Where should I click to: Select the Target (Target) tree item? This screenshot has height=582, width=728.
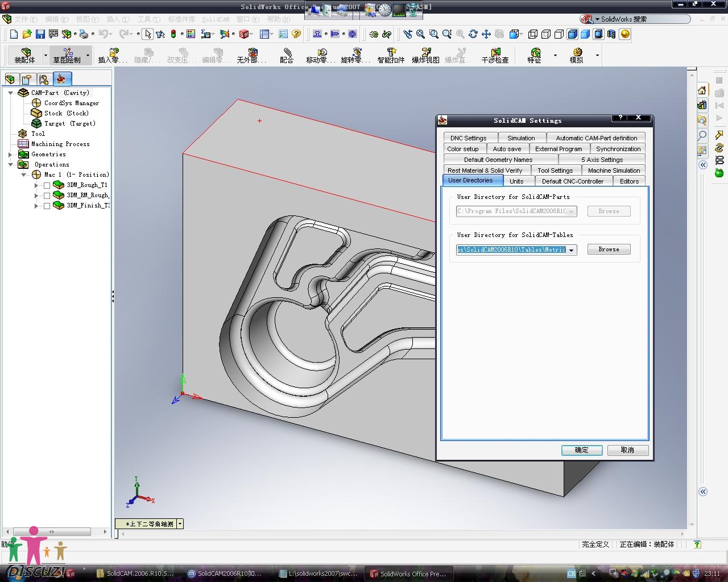(69, 123)
